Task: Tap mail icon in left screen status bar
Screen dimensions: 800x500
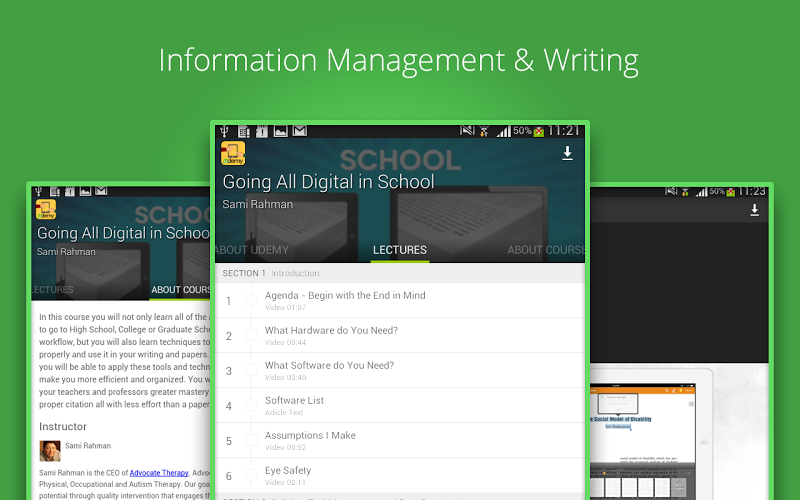Action: pos(101,191)
